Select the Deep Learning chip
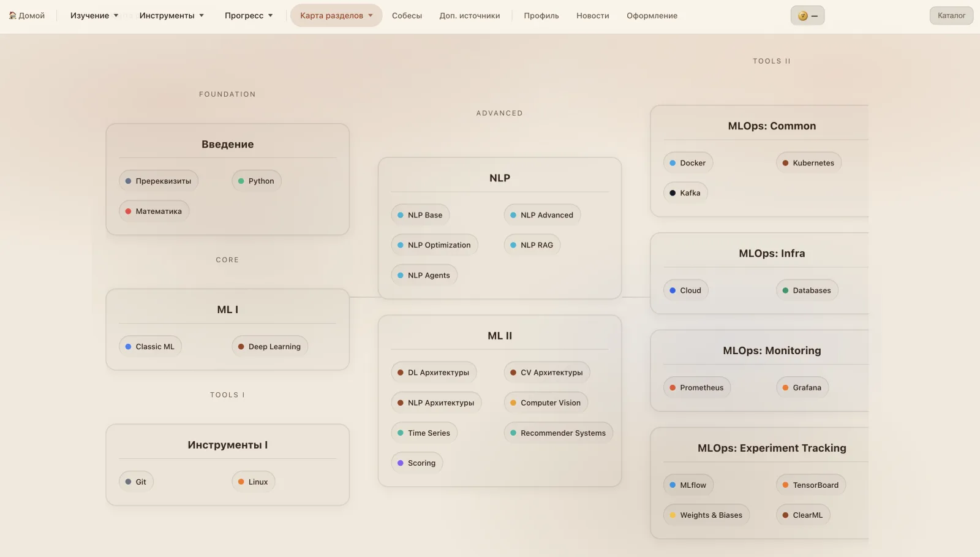This screenshot has height=557, width=980. point(270,346)
